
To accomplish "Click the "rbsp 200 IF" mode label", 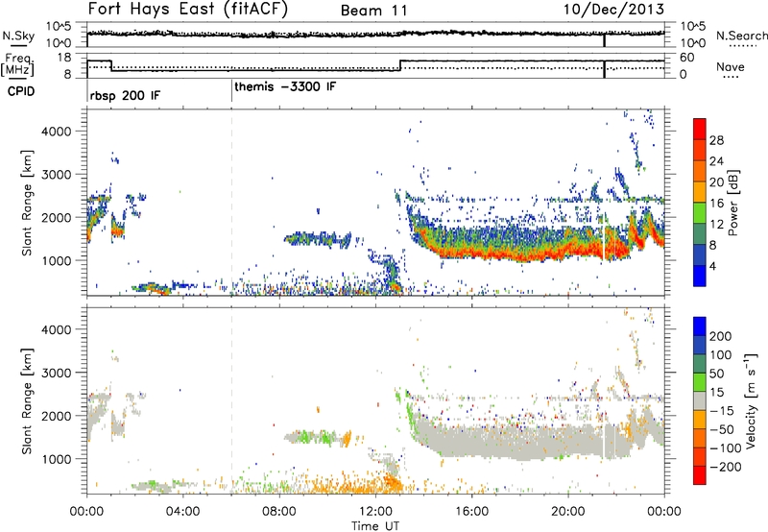I will point(125,95).
